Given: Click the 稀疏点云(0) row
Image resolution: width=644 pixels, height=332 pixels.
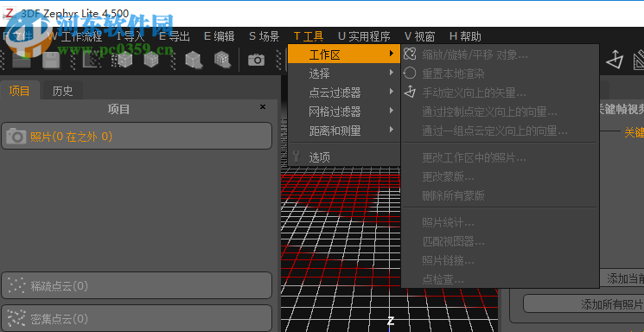Looking at the screenshot, I should pyautogui.click(x=137, y=285).
